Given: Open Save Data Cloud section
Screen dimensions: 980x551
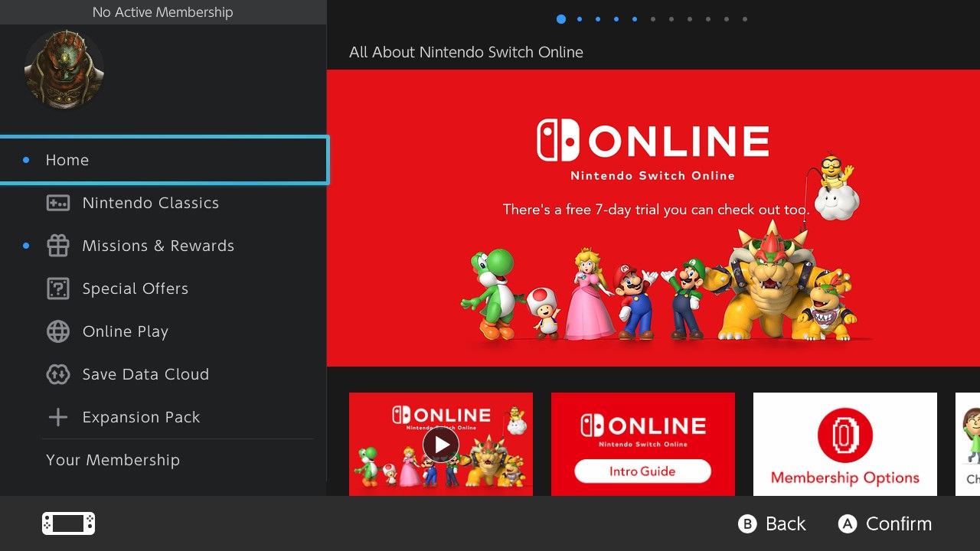Looking at the screenshot, I should tap(164, 374).
